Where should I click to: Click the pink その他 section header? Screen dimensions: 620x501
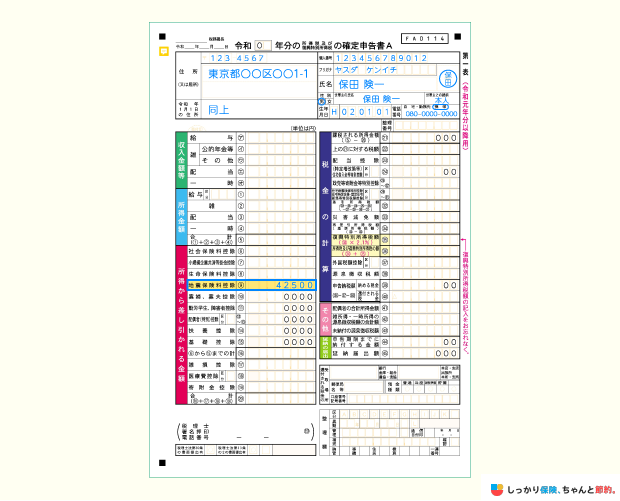pyautogui.click(x=325, y=319)
